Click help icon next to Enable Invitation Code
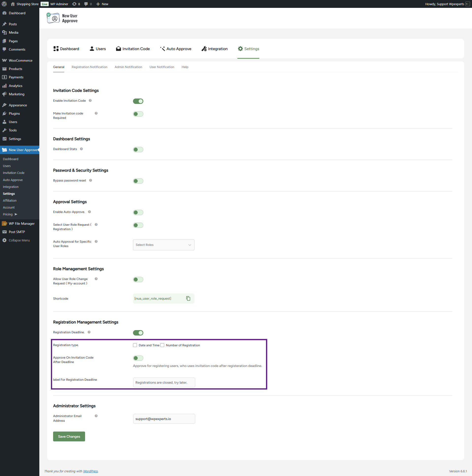The height and width of the screenshot is (476, 472). point(90,100)
